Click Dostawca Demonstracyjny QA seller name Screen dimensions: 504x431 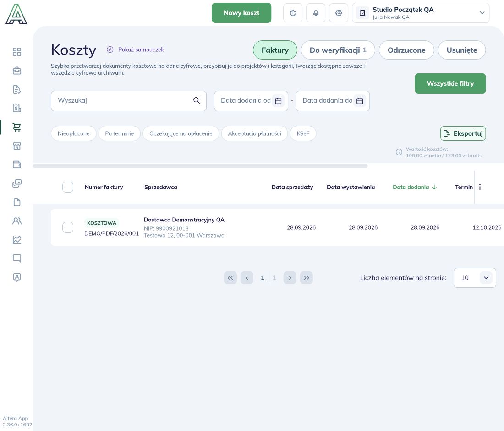tap(184, 220)
